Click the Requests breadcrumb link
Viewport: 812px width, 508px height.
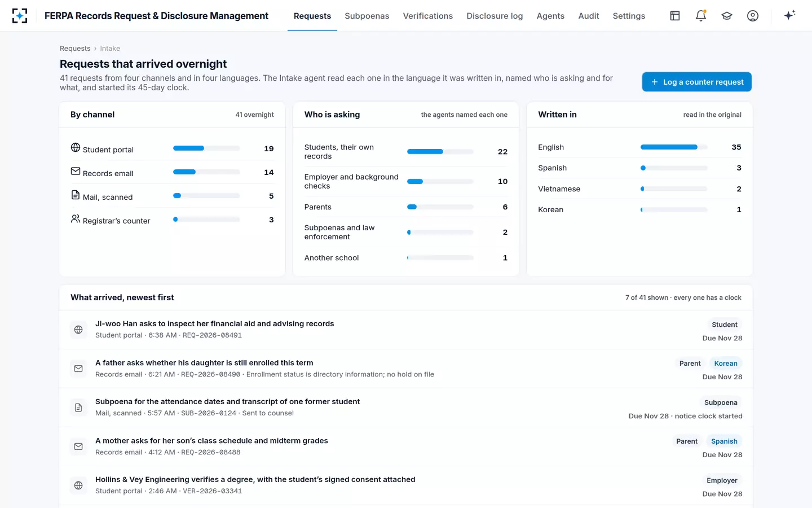point(75,49)
